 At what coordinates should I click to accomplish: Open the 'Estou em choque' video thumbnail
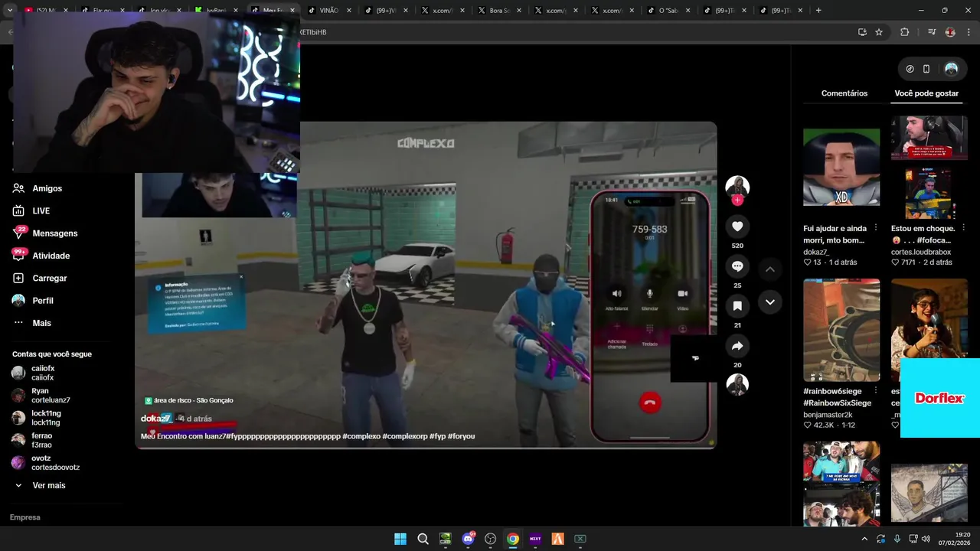pos(929,167)
